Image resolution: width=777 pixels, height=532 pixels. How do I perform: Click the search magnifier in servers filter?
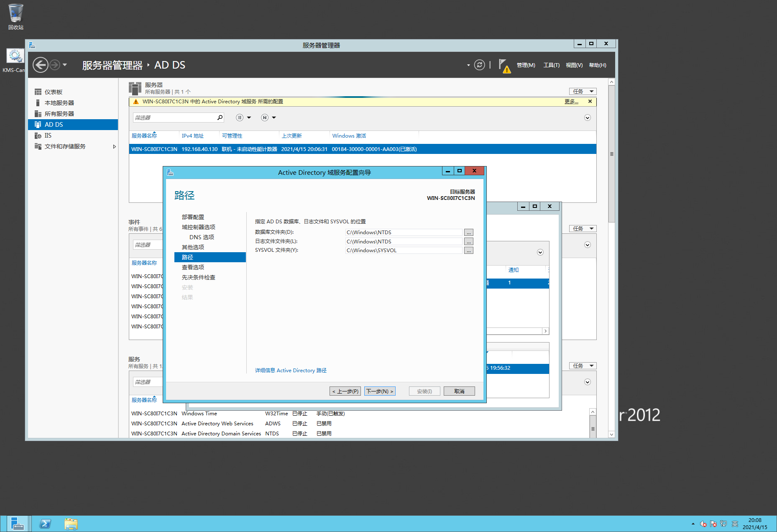220,118
